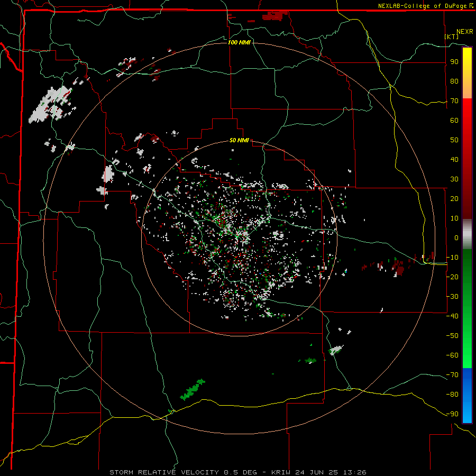The image size is (476, 476).
Task: Select the '0' value on the velocity scale
Action: [456, 237]
